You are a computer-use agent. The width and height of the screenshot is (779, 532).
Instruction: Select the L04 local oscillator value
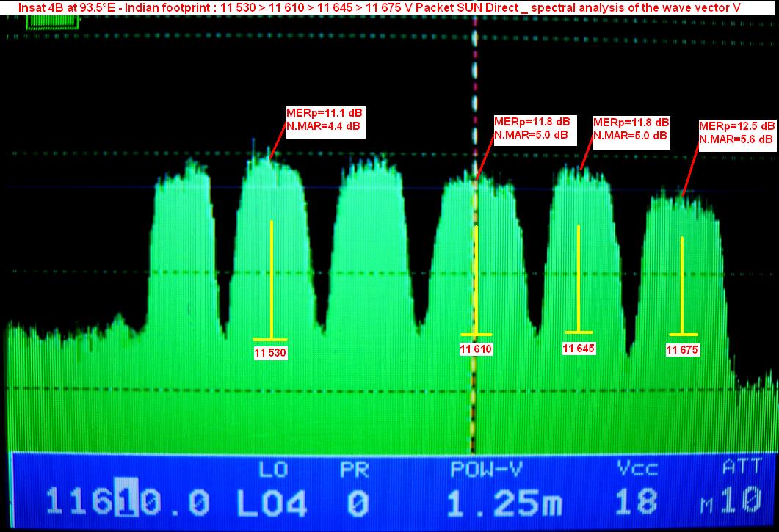click(x=272, y=503)
